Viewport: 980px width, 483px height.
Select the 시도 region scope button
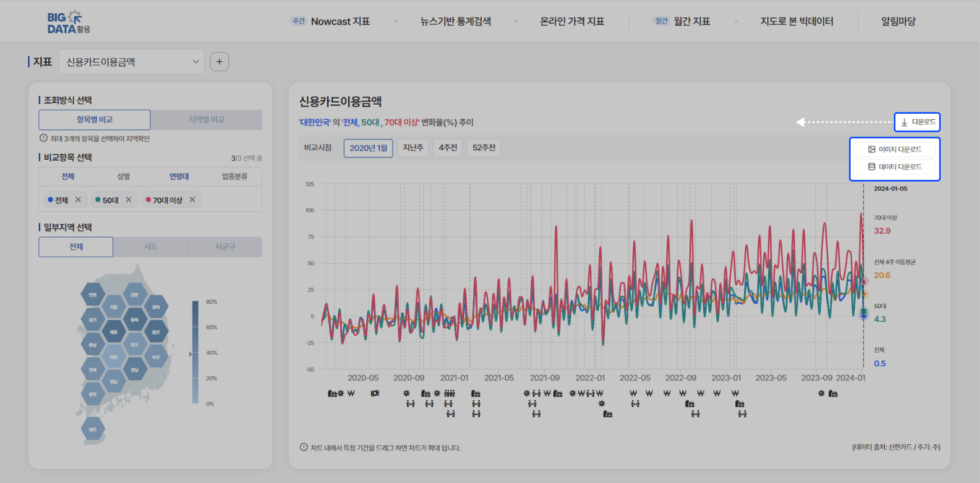(151, 247)
